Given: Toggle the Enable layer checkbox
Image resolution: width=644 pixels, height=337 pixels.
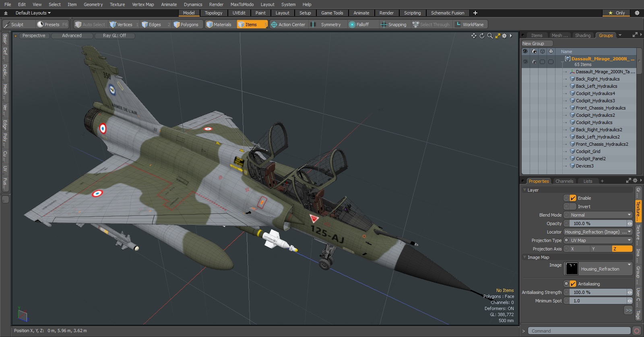Looking at the screenshot, I should tap(573, 198).
